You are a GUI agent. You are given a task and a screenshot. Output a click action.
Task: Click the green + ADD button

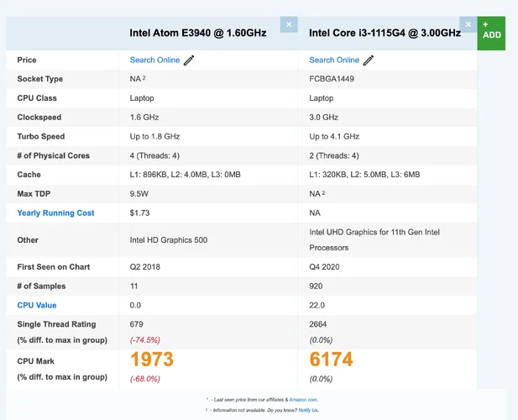(x=492, y=30)
